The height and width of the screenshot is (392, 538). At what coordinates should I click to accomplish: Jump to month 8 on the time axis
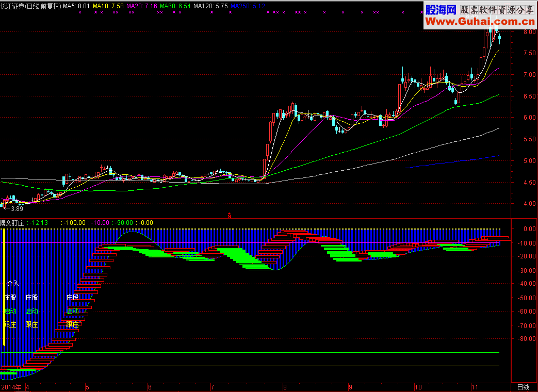pyautogui.click(x=285, y=387)
